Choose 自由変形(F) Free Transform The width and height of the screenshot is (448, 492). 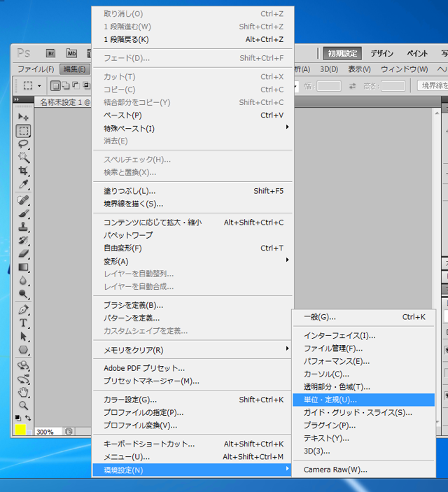(x=192, y=248)
